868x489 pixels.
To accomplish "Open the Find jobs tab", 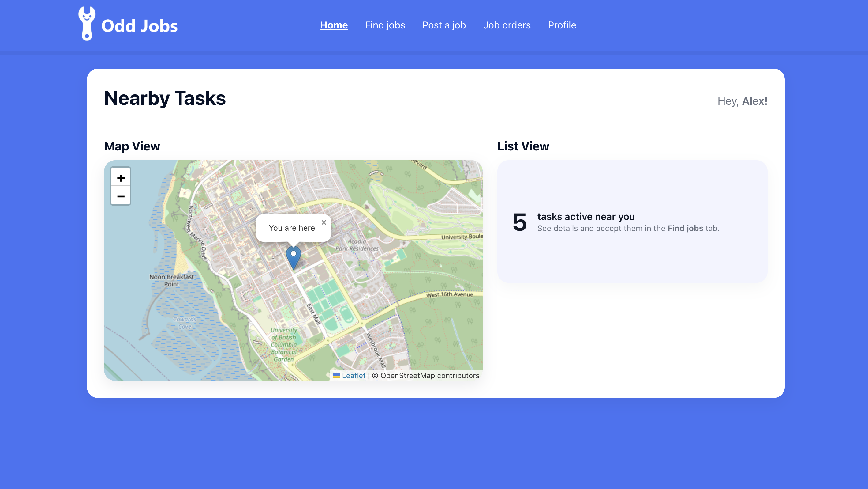I will click(385, 25).
